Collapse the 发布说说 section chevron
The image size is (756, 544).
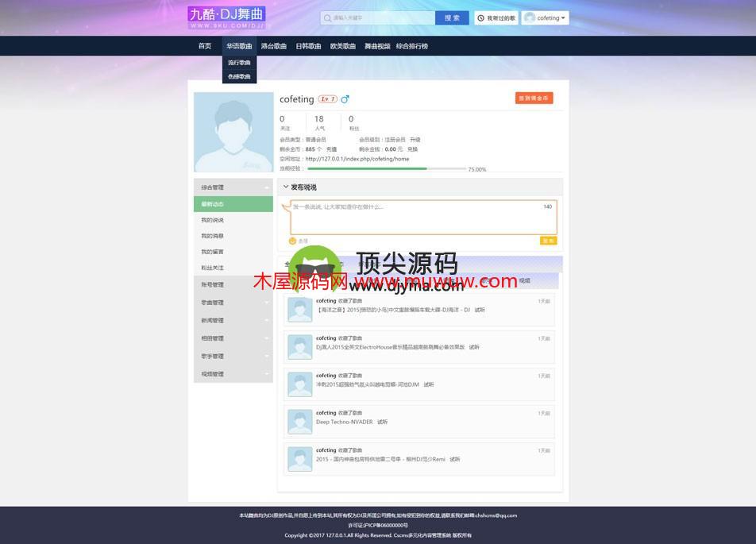[x=286, y=187]
